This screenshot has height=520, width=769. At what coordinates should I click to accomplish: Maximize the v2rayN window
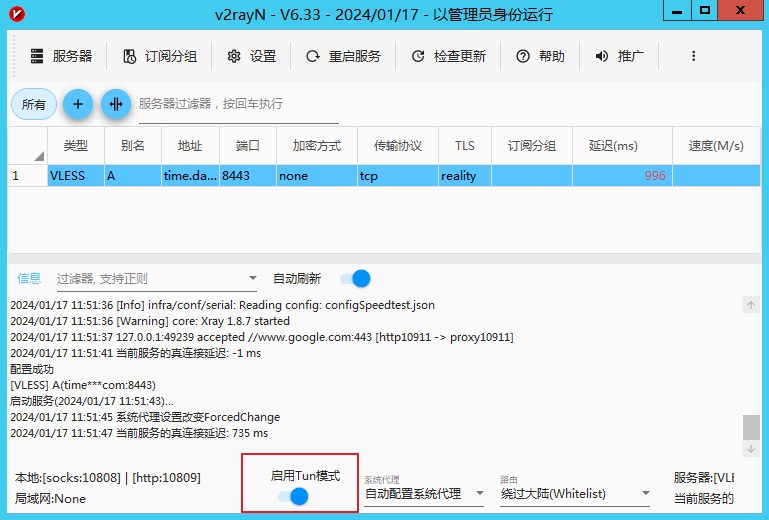705,10
